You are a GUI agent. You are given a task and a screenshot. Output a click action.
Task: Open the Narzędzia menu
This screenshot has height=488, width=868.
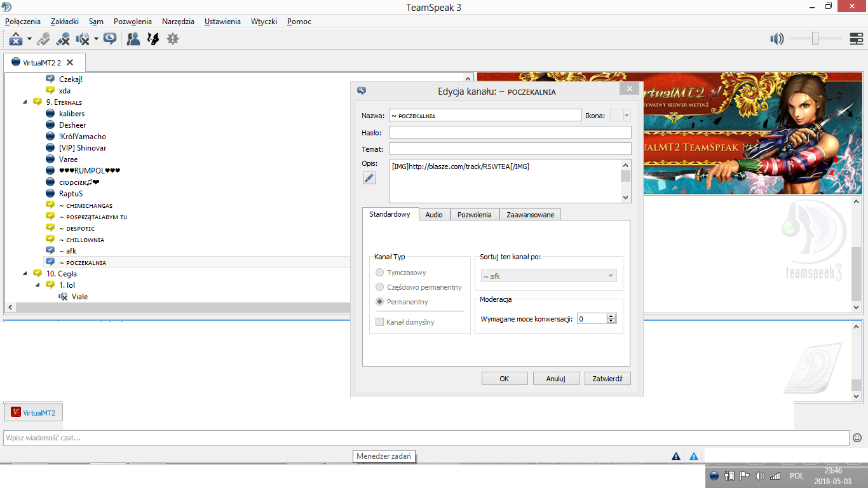[x=178, y=21]
